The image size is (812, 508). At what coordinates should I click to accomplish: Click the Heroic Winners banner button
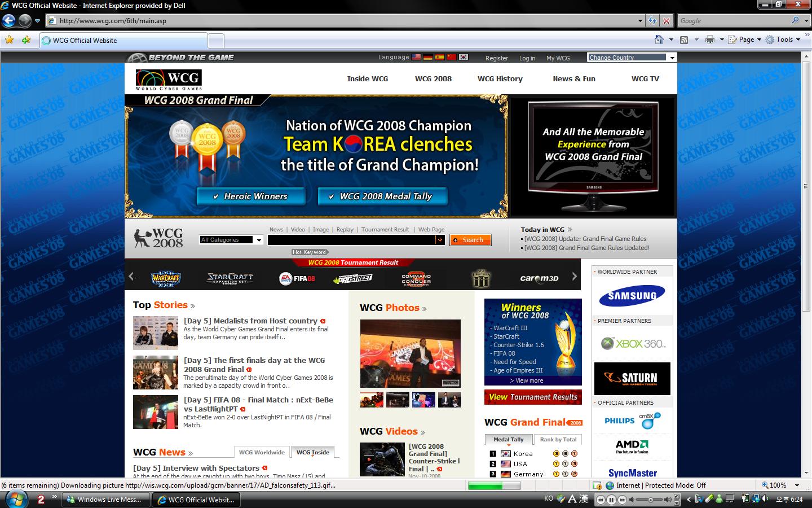(251, 196)
